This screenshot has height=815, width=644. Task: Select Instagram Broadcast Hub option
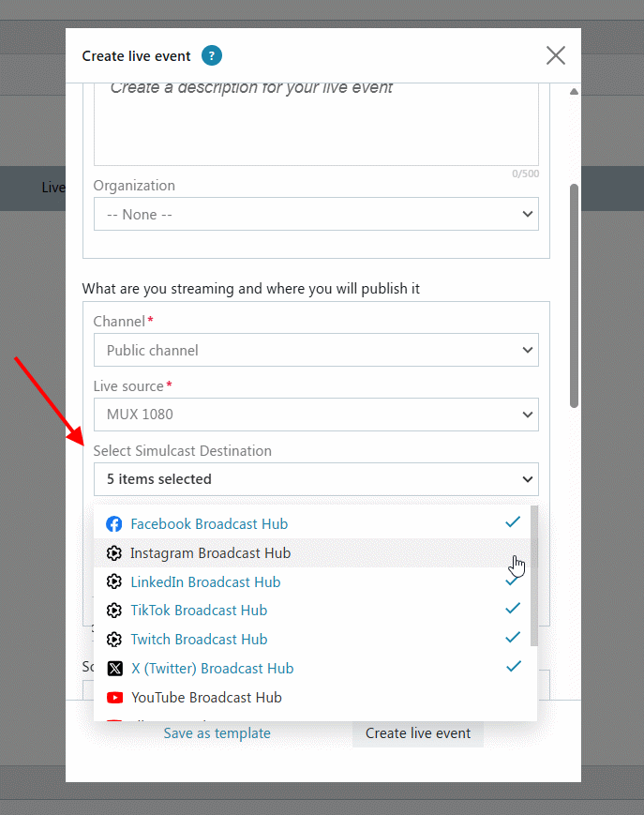312,553
